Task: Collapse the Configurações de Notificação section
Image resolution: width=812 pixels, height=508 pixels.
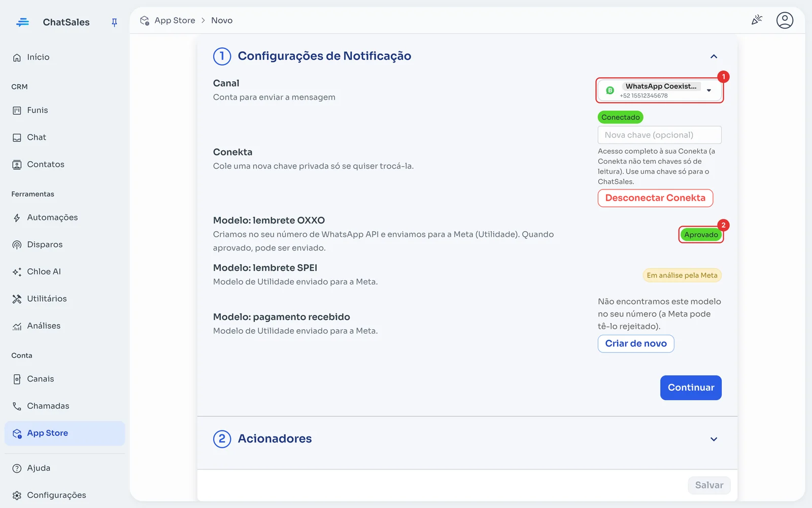Action: tap(714, 56)
